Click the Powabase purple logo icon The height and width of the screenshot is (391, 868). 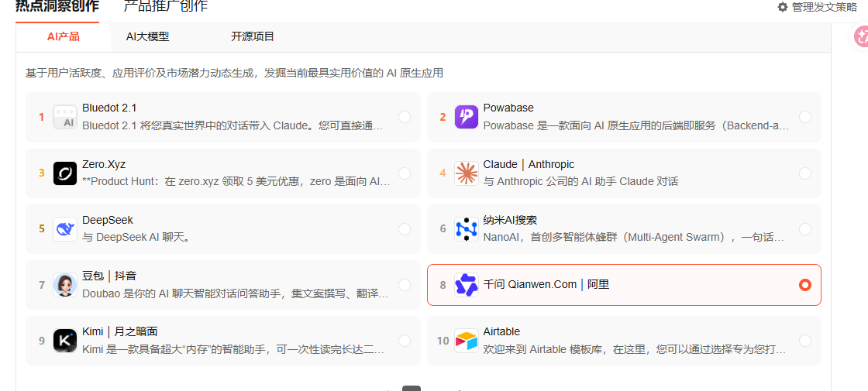click(466, 117)
